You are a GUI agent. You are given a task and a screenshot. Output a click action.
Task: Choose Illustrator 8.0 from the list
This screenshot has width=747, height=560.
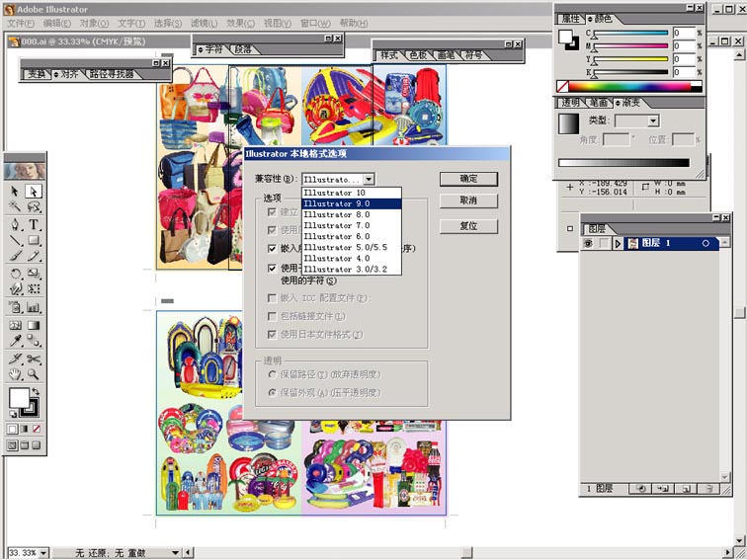[x=352, y=214]
